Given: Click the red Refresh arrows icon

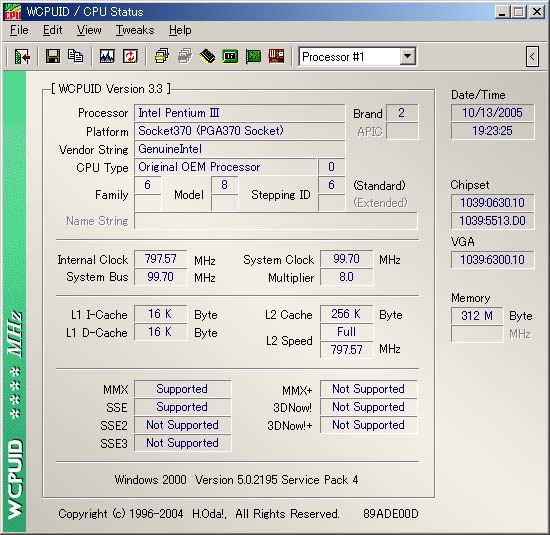Looking at the screenshot, I should (x=130, y=56).
